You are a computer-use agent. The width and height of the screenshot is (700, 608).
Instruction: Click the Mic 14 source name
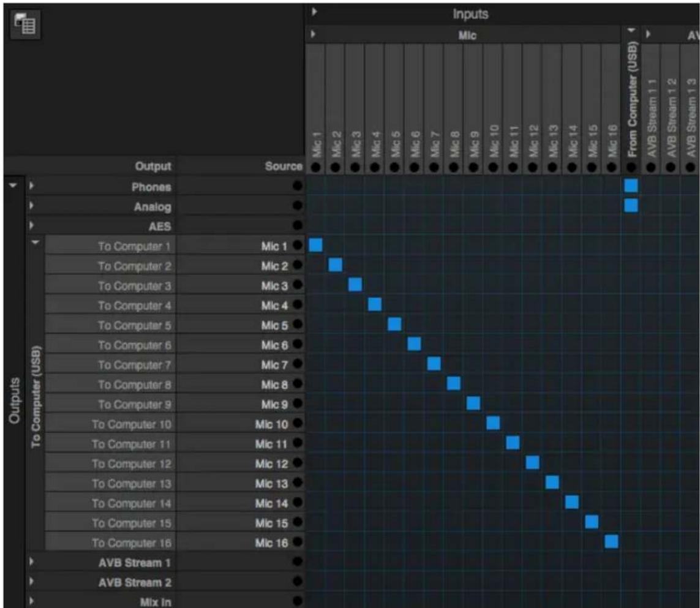[x=271, y=503]
